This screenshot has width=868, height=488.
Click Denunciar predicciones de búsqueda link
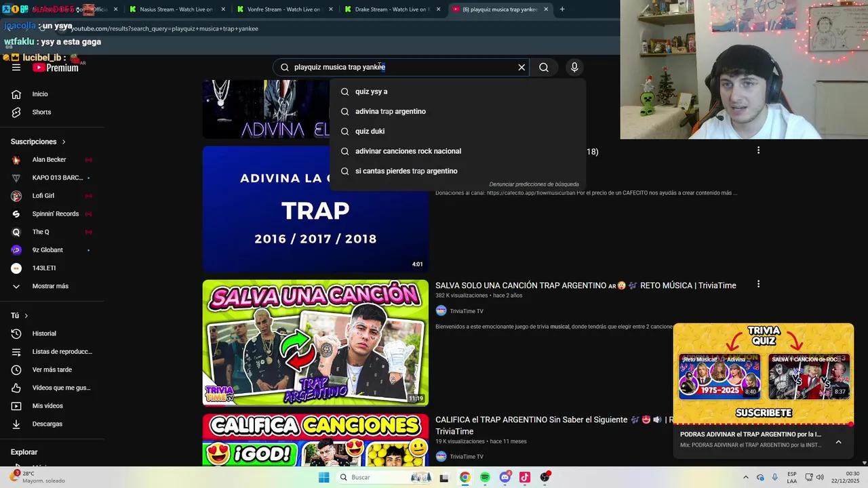click(x=534, y=184)
